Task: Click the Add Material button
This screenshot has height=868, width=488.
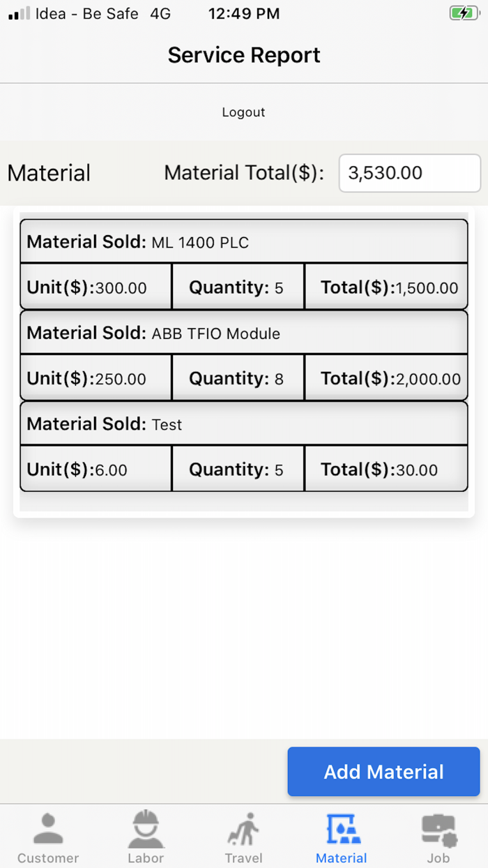Action: 383,772
